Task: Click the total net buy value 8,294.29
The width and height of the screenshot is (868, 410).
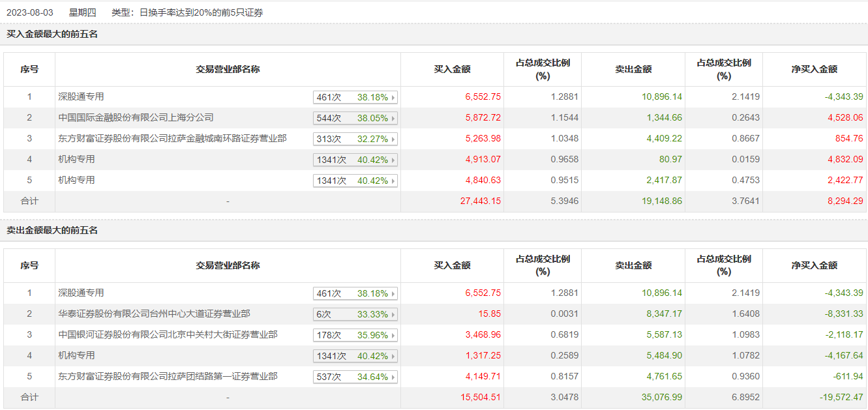Action: (845, 201)
